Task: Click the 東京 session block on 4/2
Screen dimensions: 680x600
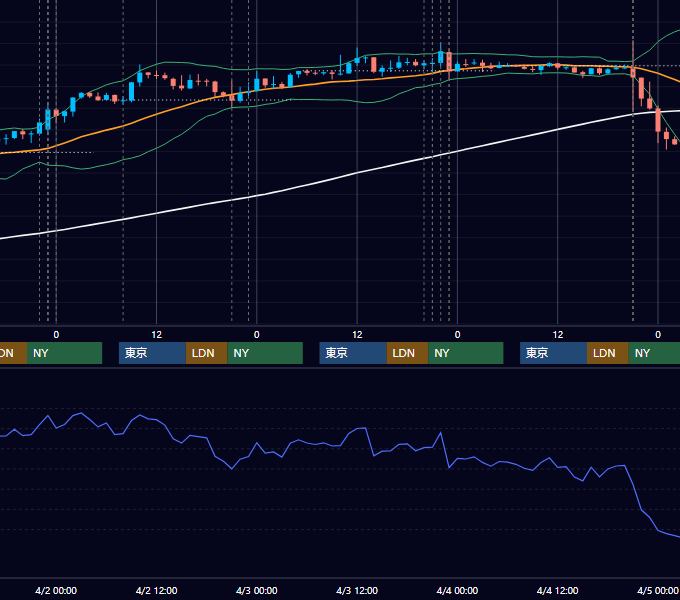Action: (x=152, y=353)
